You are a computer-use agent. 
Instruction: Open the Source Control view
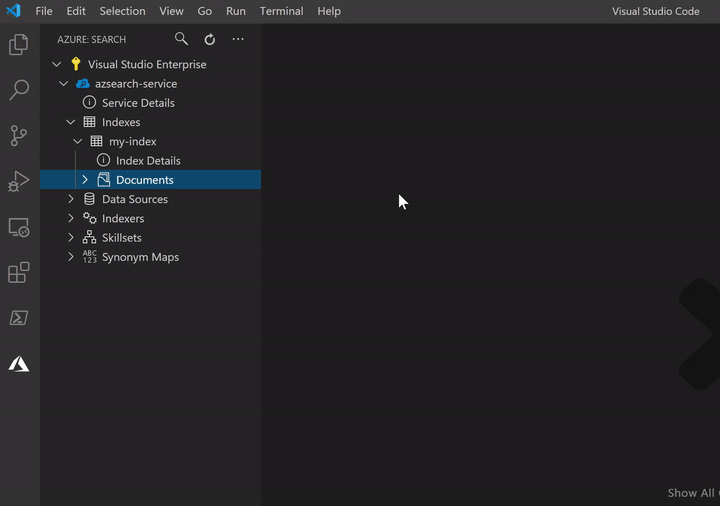[19, 135]
